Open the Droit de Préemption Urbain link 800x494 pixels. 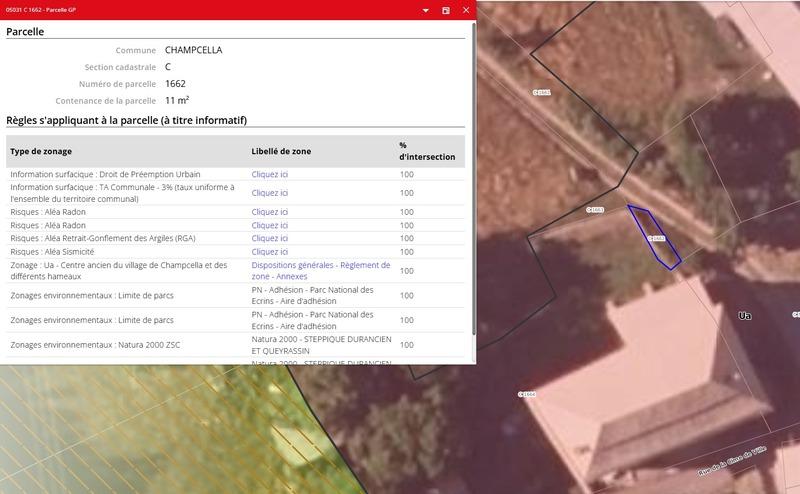[269, 174]
